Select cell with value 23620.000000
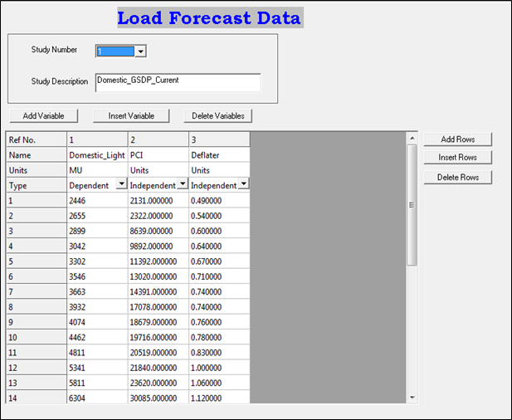This screenshot has height=420, width=512. coord(158,383)
